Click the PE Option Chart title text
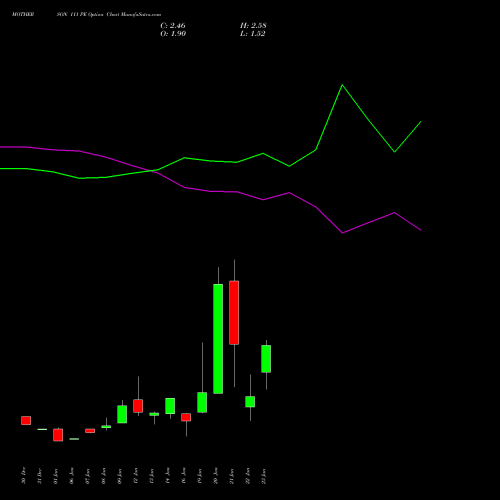The height and width of the screenshot is (500, 500). (99, 15)
